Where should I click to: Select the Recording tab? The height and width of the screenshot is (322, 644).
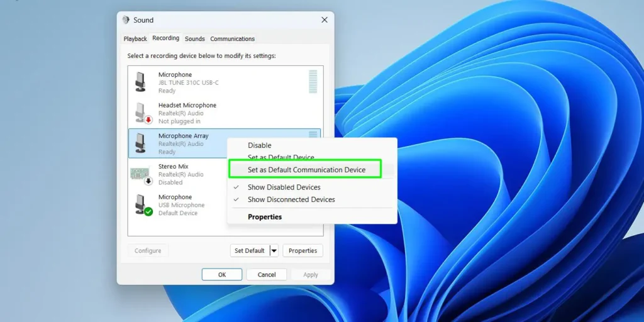166,38
